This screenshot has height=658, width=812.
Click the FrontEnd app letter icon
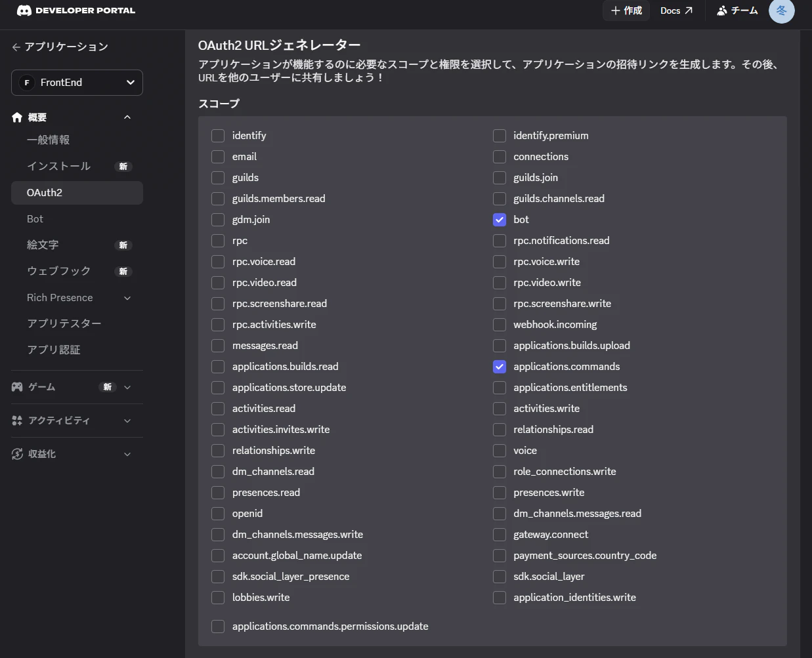(x=27, y=83)
